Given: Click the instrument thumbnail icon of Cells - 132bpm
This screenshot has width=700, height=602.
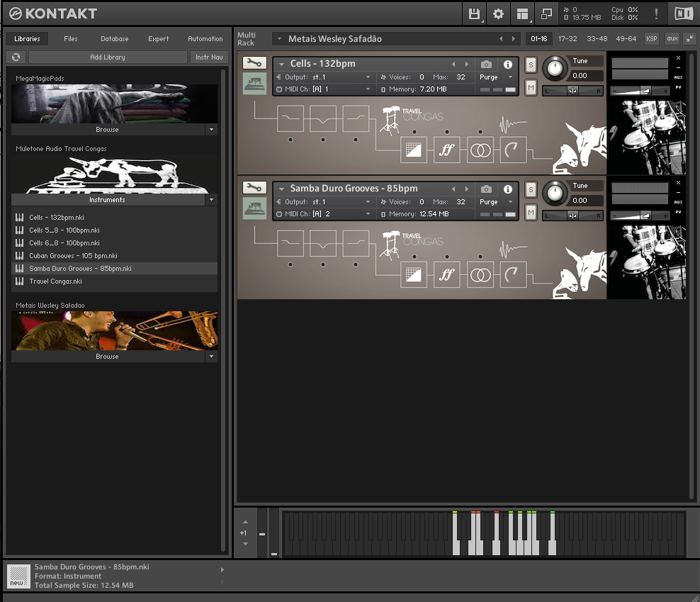Looking at the screenshot, I should [x=254, y=84].
